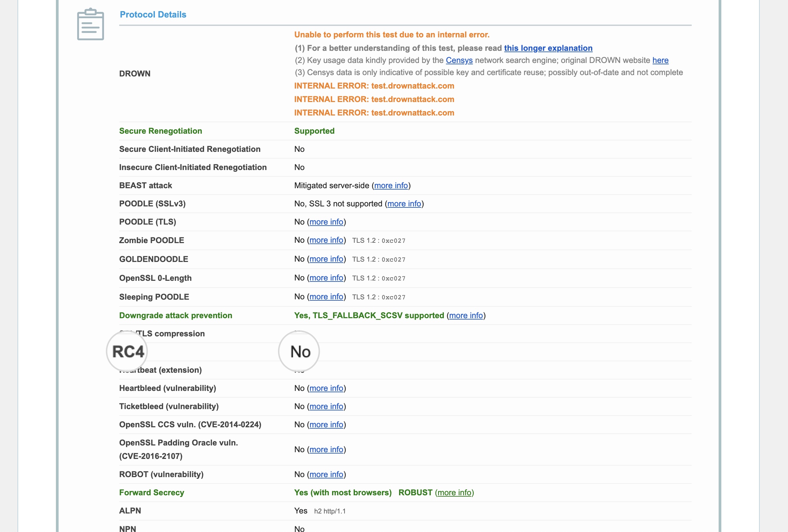
Task: Open the original DROWN website 'here' link
Action: [660, 60]
